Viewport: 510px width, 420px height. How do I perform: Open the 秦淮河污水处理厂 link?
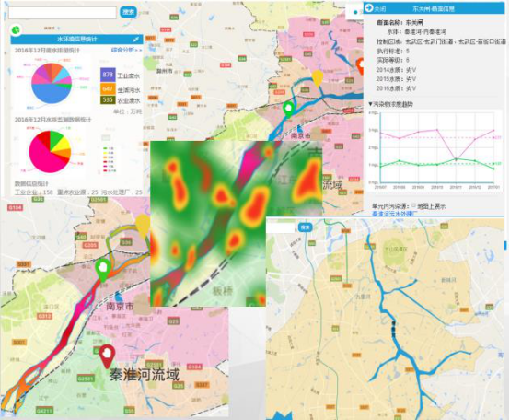(395, 214)
